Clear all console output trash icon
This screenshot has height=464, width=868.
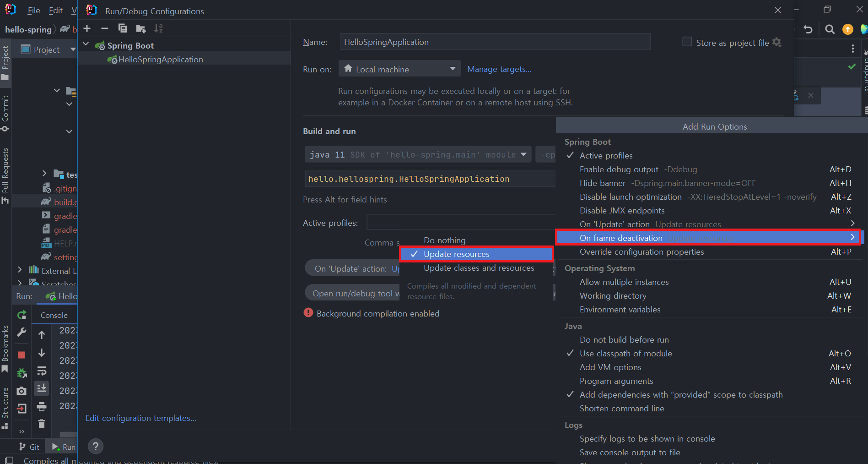click(42, 424)
